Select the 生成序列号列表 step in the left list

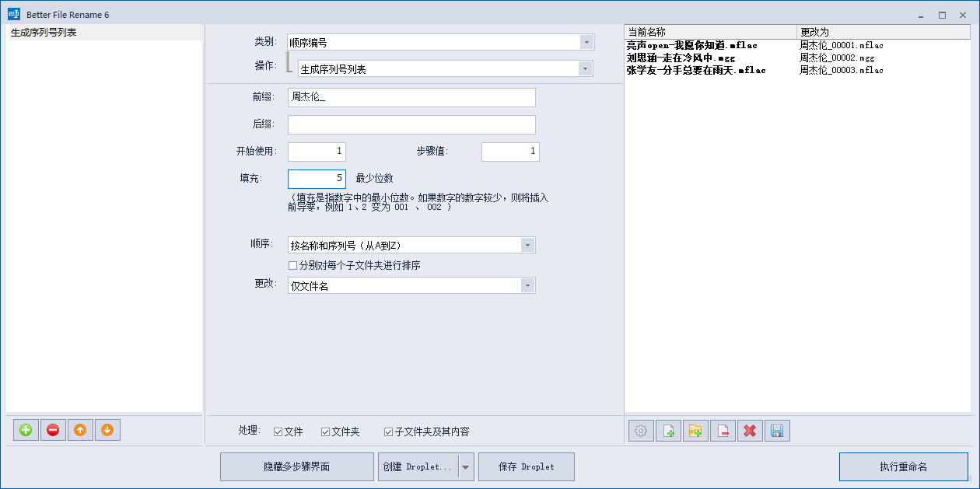104,33
